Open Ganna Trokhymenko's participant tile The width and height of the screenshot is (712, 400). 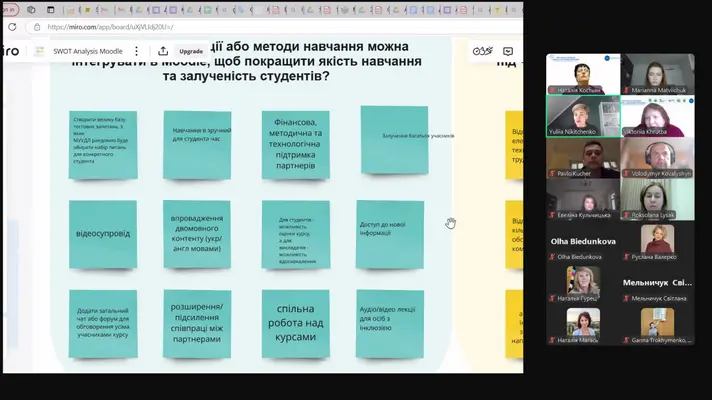pos(658,325)
